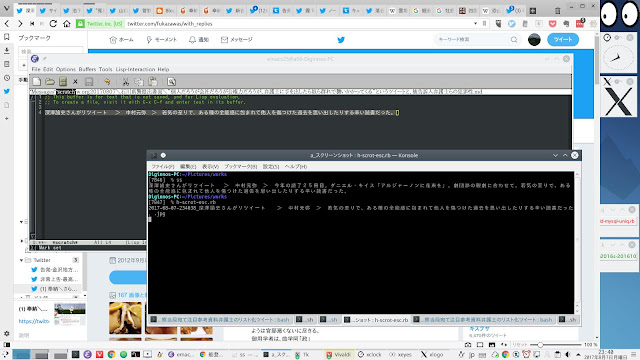Reload the Twitter page
The width and height of the screenshot is (640, 360).
tap(53, 24)
